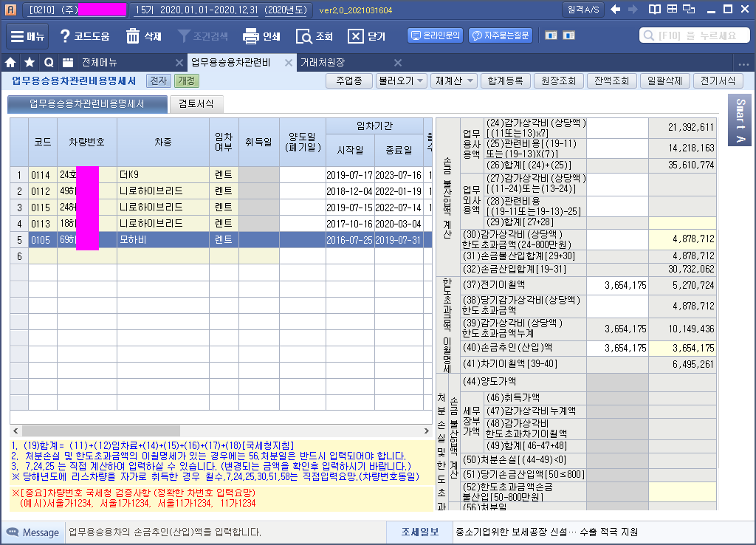
Task: Click the 코드도움 question mark icon
Action: 66,36
